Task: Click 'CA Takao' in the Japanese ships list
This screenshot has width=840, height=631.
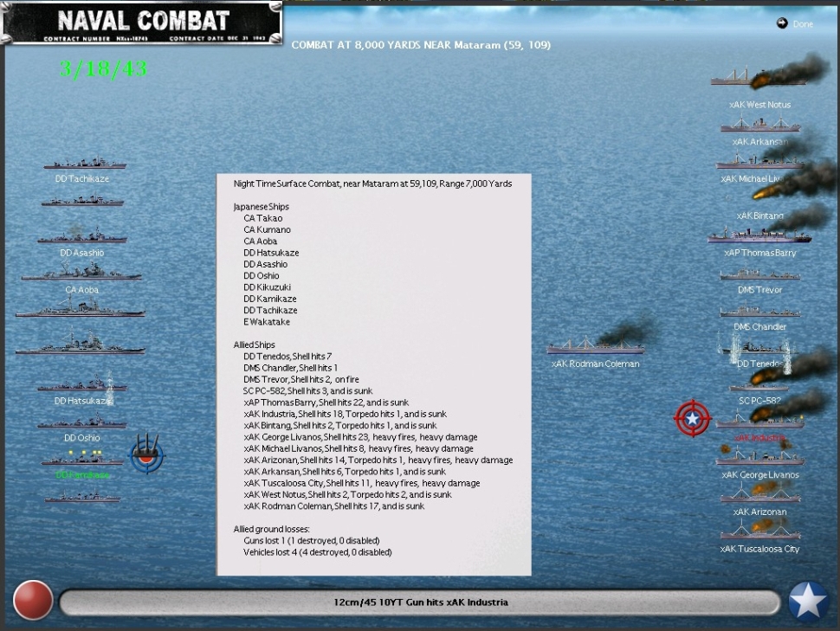Action: [263, 218]
